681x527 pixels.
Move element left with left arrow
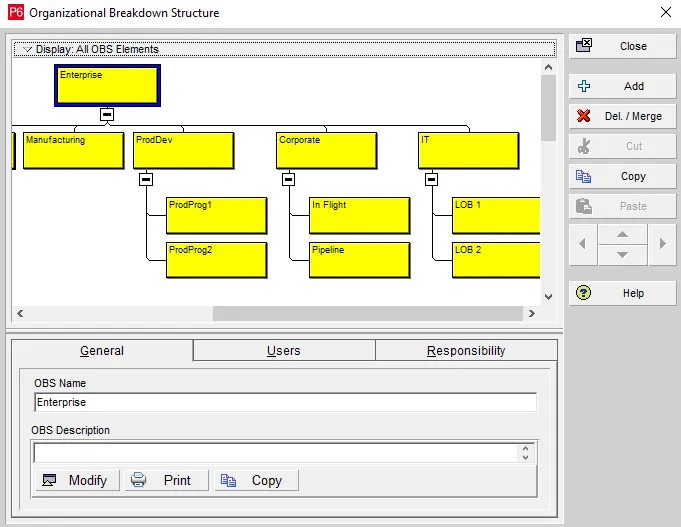[583, 244]
